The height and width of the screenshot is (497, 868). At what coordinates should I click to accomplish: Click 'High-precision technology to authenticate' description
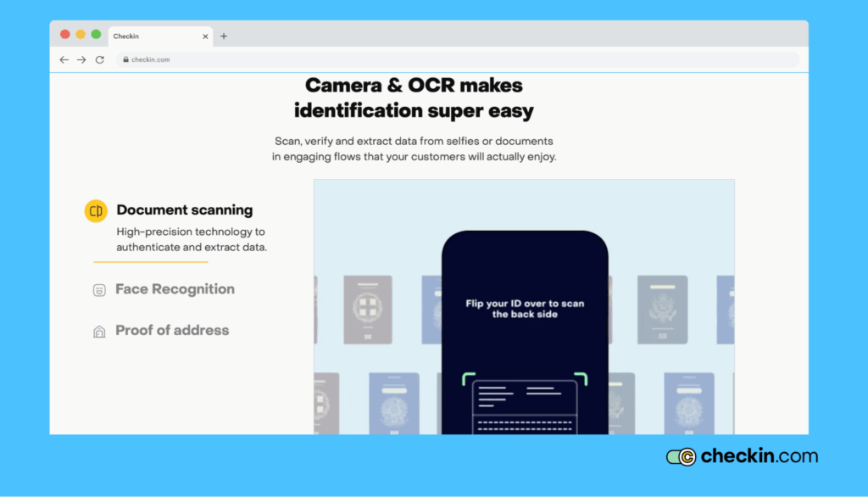tap(192, 239)
